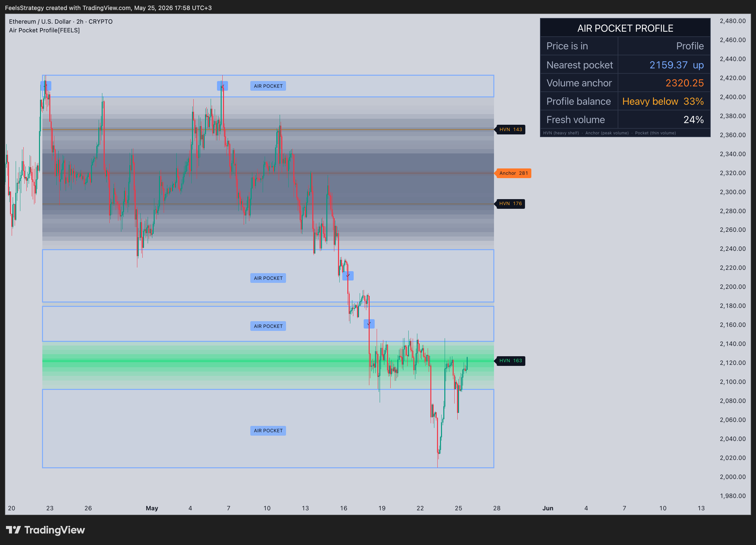756x545 pixels.
Task: Click the TradingView logo at bottom left
Action: point(46,530)
